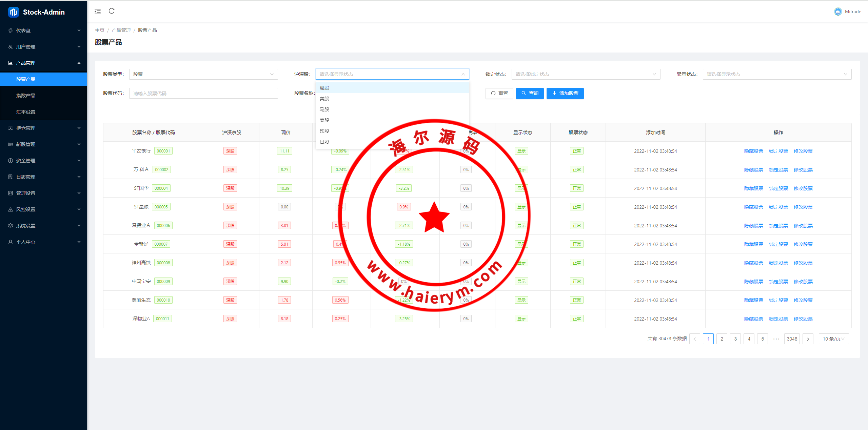Select 美股 from the dropdown list
The height and width of the screenshot is (430, 868).
coord(324,99)
